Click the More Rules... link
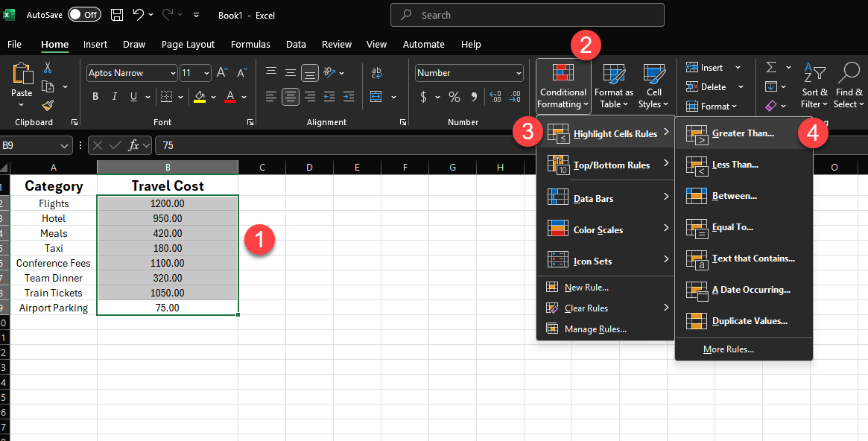This screenshot has height=441, width=868. point(728,349)
